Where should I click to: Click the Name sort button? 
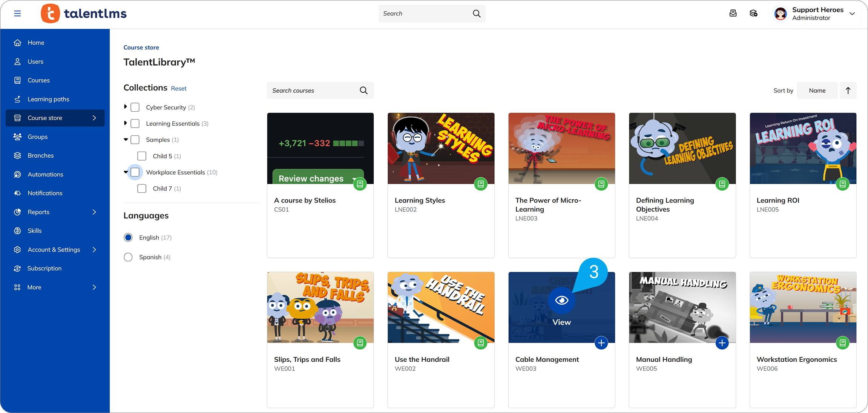coord(817,90)
